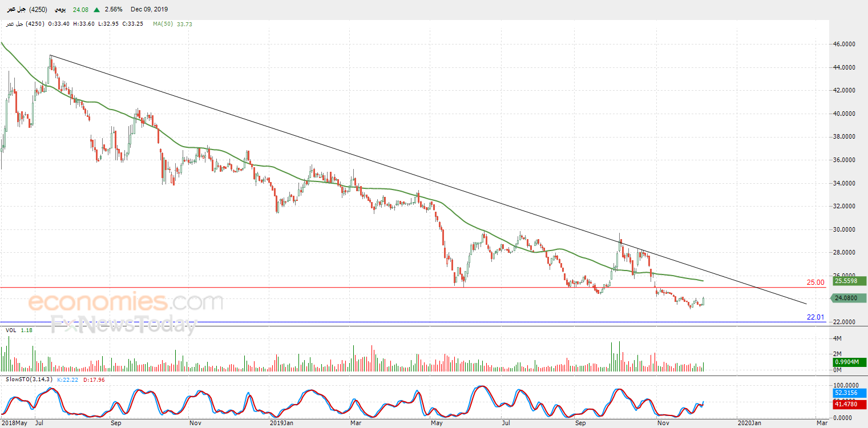Click the blue "22.01" support level label

click(816, 317)
